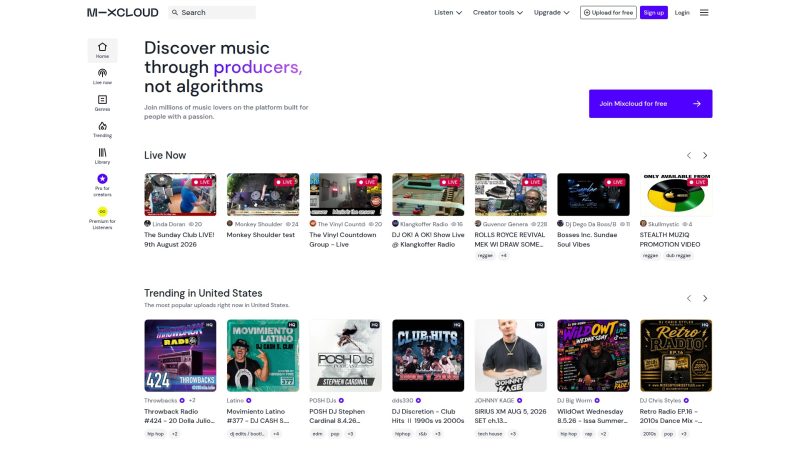Click verified badge next to POSH DJs
800x450 pixels.
click(341, 401)
